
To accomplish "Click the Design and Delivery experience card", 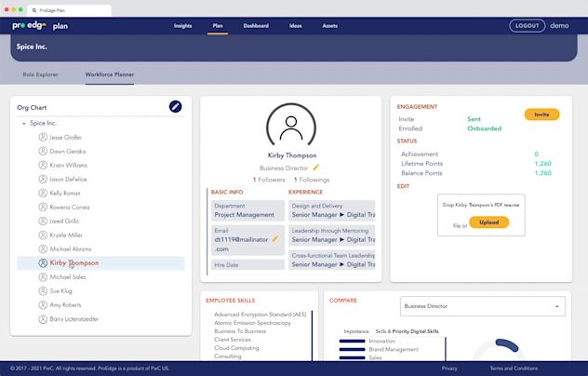I will coord(332,210).
